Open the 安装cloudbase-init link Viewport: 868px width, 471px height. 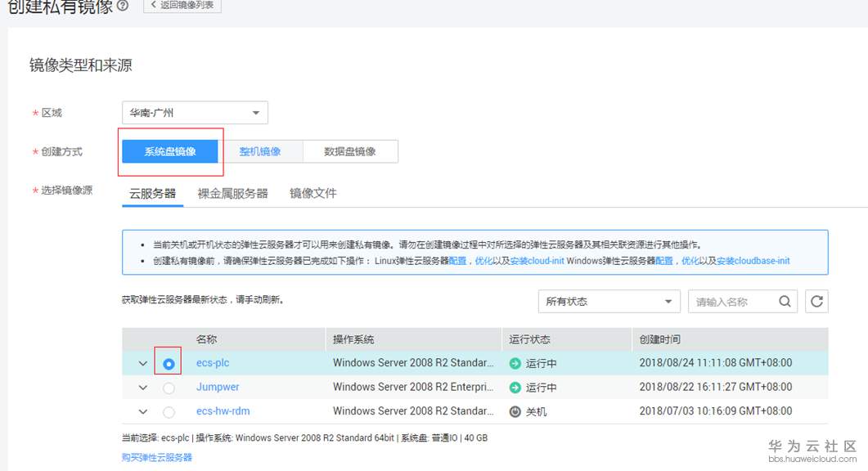[x=753, y=261]
